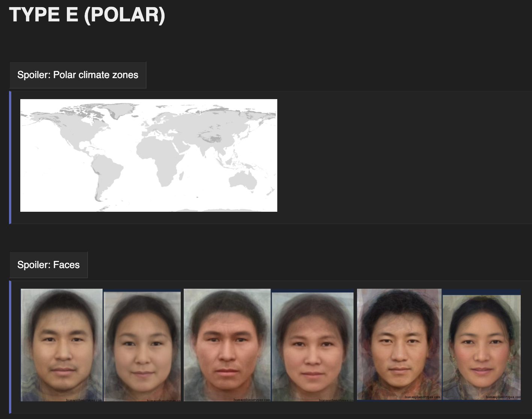Viewport: 532px width, 419px height.
Task: Open the fifth face thumbnail from left
Action: coord(399,344)
